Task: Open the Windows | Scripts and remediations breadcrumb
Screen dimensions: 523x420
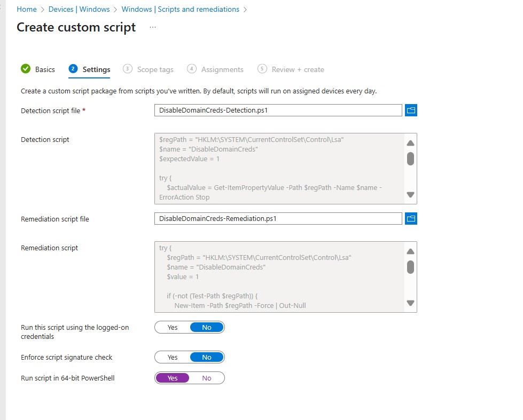Action: [x=180, y=9]
